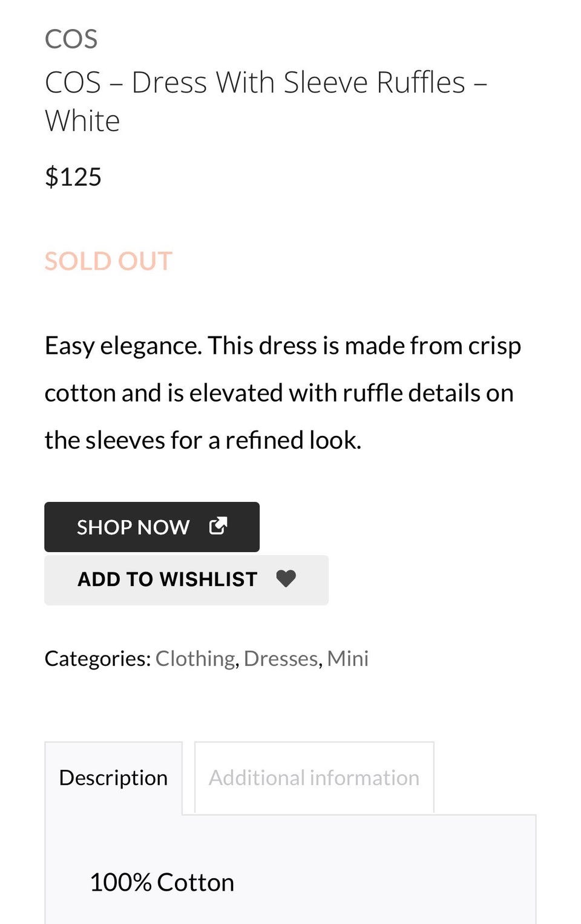
Task: Click 'the sleeves for a refined look' line
Action: pyautogui.click(x=203, y=440)
